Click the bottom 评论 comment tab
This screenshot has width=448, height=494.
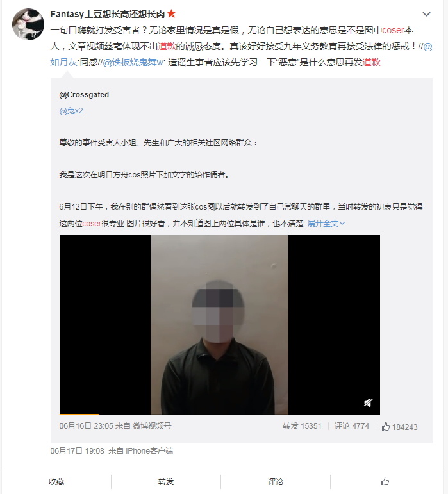276,481
